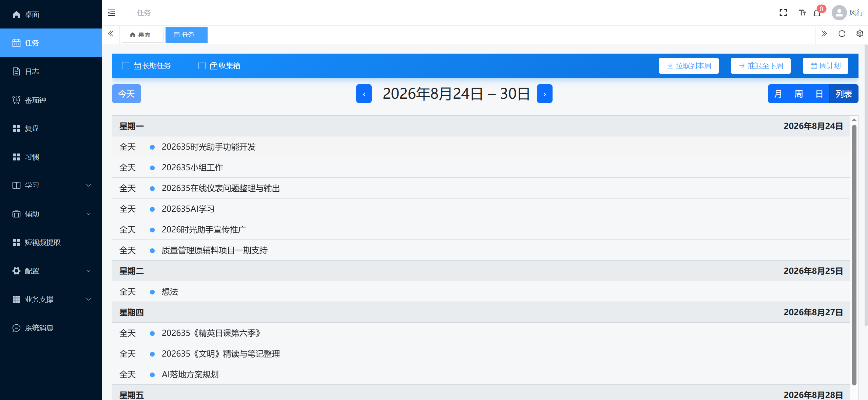
Task: Open 番茄钟 in the sidebar
Action: pos(51,100)
